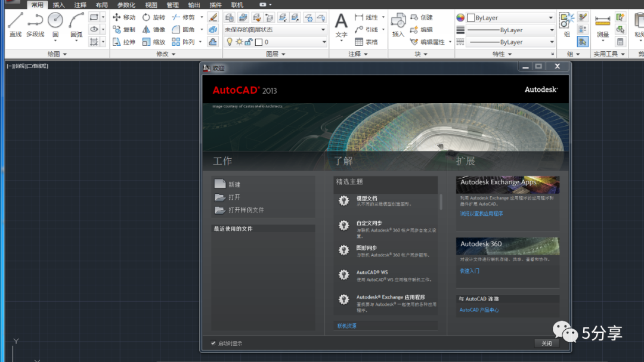The width and height of the screenshot is (644, 362).
Task: Click the layer 0 color swatch
Action: pos(259,42)
